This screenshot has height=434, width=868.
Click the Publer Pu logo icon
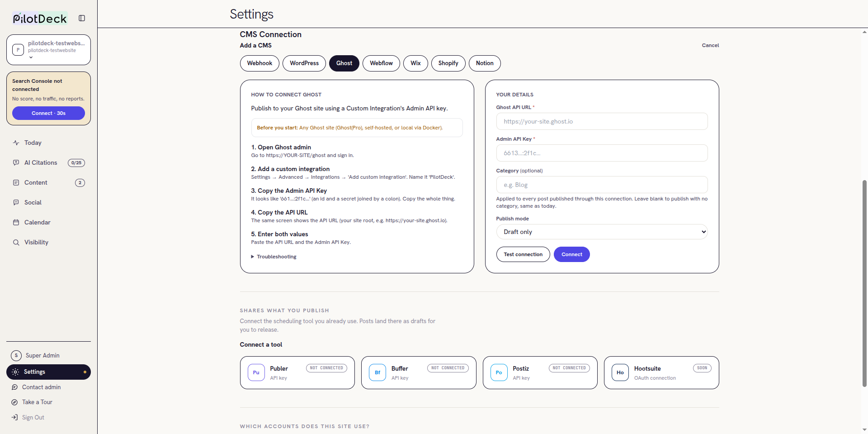point(256,372)
